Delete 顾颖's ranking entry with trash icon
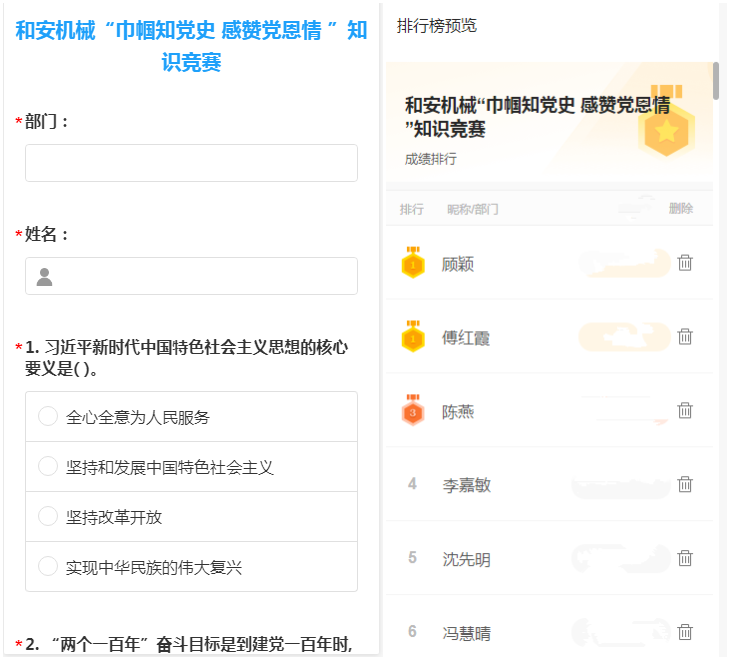The width and height of the screenshot is (730, 660). (x=685, y=263)
